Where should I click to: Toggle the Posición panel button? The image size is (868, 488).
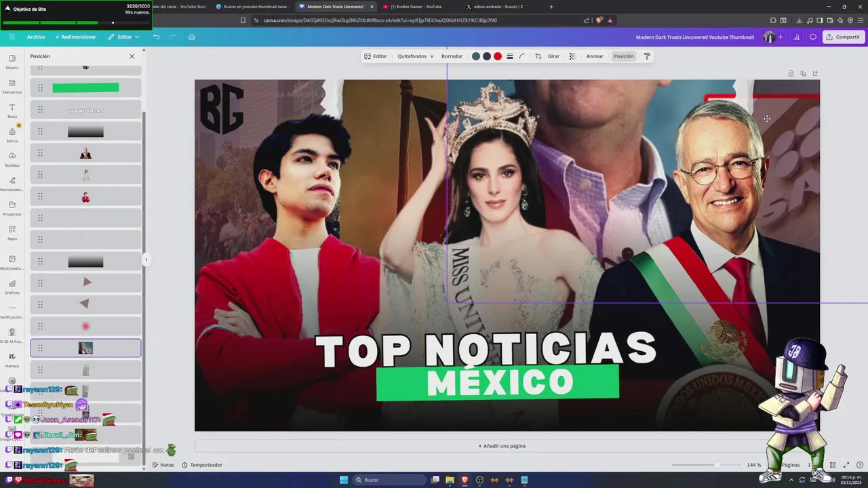click(623, 56)
